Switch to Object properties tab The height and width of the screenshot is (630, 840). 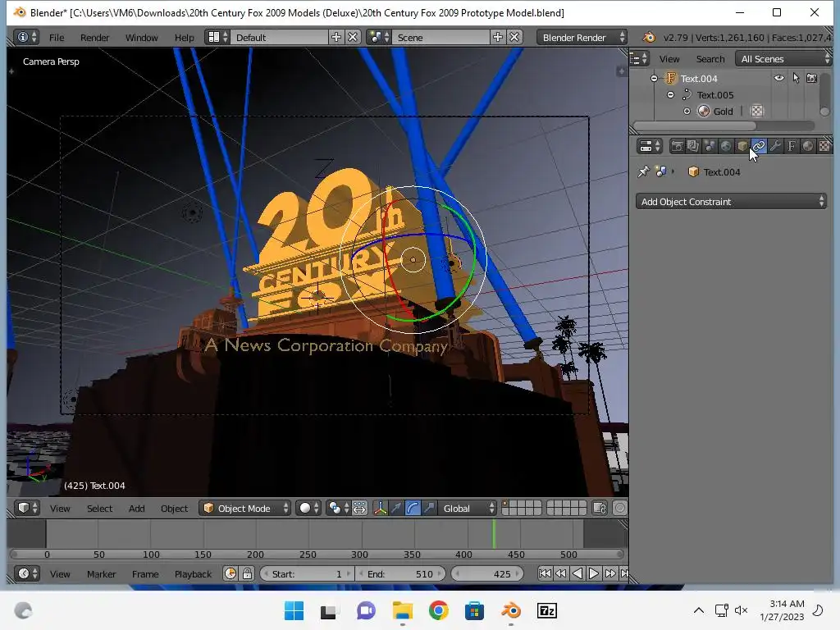click(742, 146)
